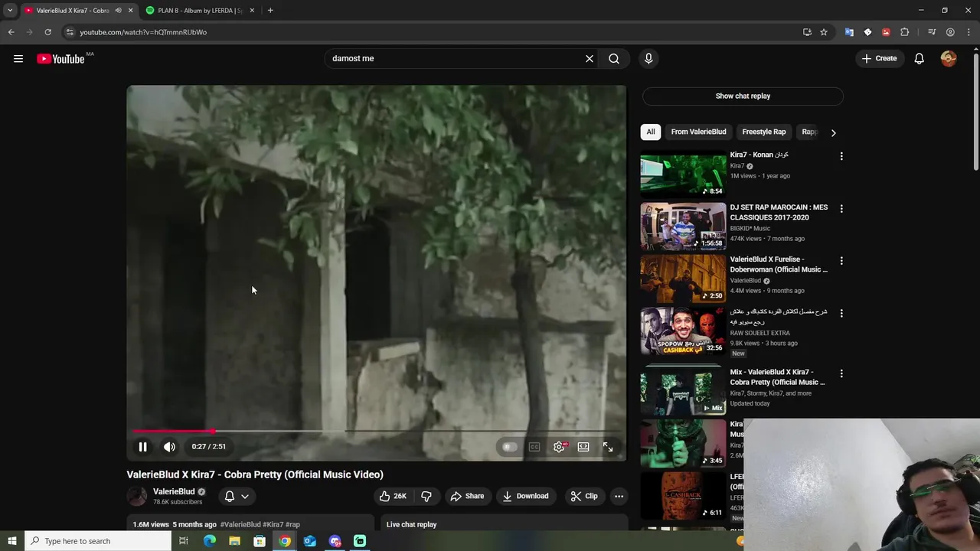Like the video (26K)
980x551 pixels.
point(393,496)
